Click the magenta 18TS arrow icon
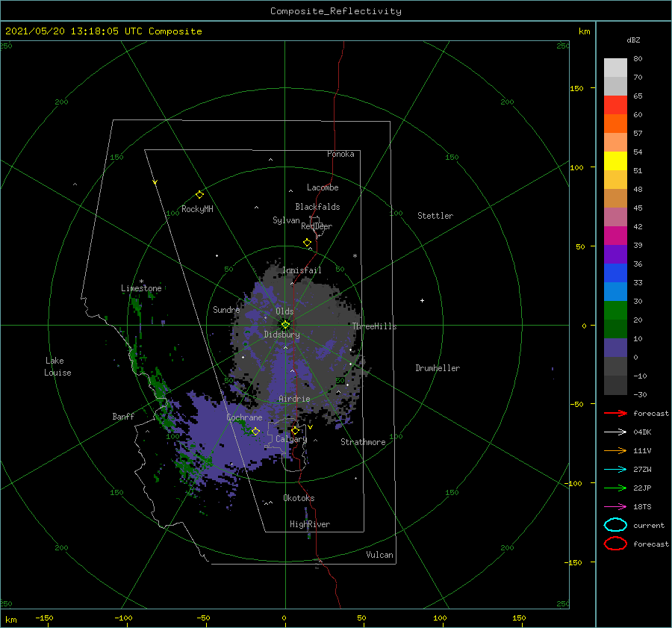The height and width of the screenshot is (628, 672). click(615, 507)
